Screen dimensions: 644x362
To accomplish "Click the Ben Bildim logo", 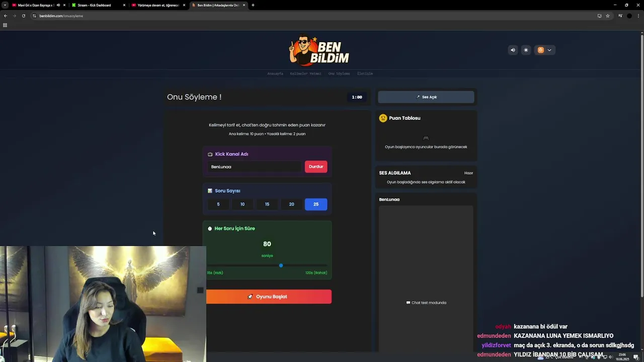I will 319,50.
